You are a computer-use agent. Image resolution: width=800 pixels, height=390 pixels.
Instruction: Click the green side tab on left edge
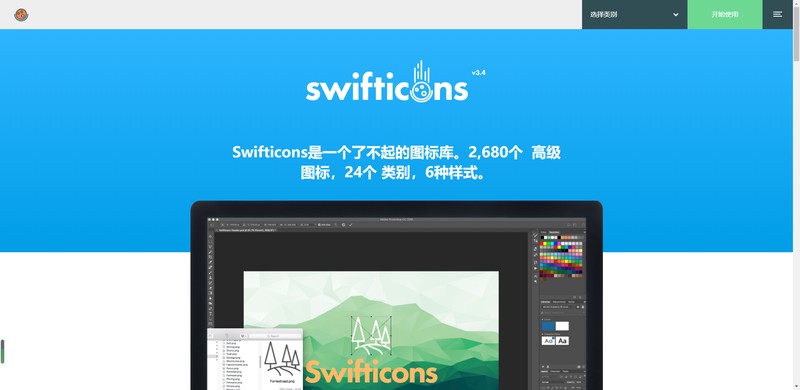click(x=2, y=351)
